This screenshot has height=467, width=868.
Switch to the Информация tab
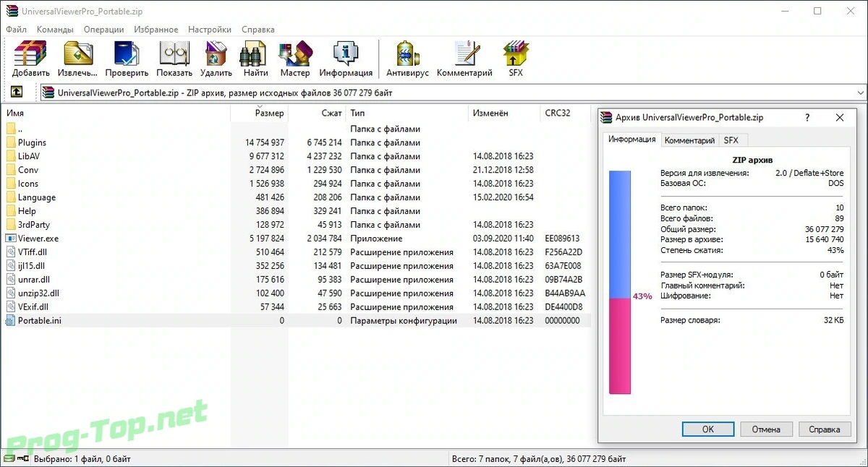click(631, 139)
